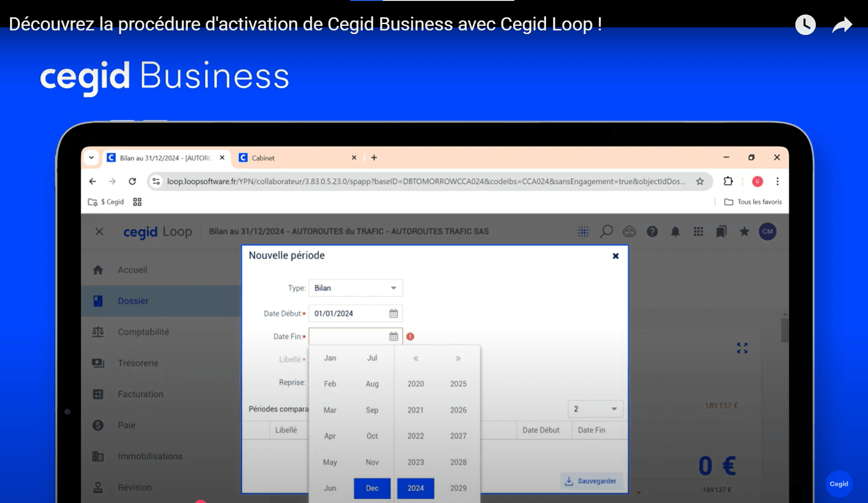Bookmark the page with the star icon in address bar

pos(700,181)
